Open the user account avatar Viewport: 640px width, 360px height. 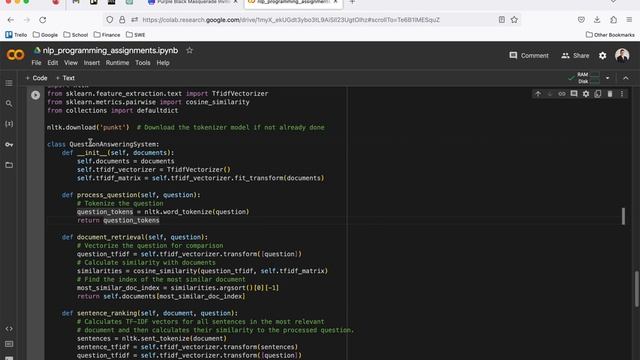[x=622, y=56]
